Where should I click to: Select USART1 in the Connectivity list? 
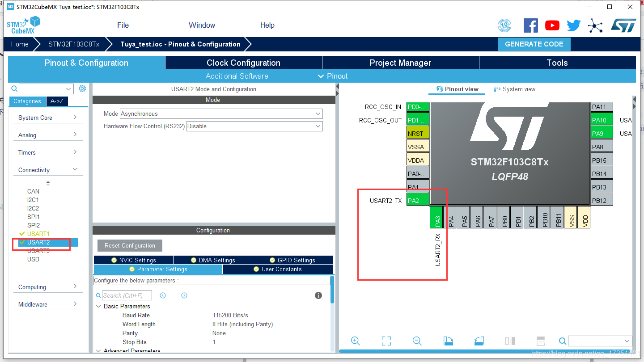(x=38, y=234)
